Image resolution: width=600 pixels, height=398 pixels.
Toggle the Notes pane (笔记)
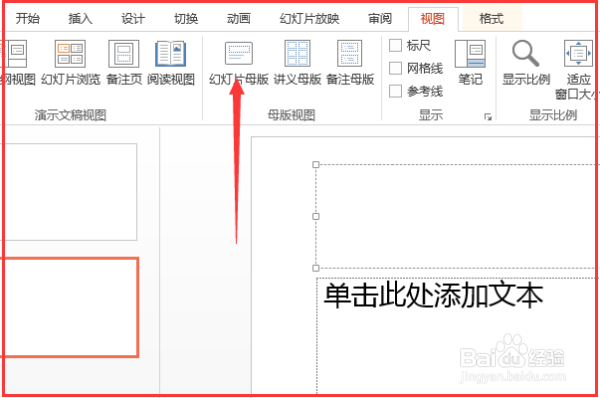(x=470, y=63)
